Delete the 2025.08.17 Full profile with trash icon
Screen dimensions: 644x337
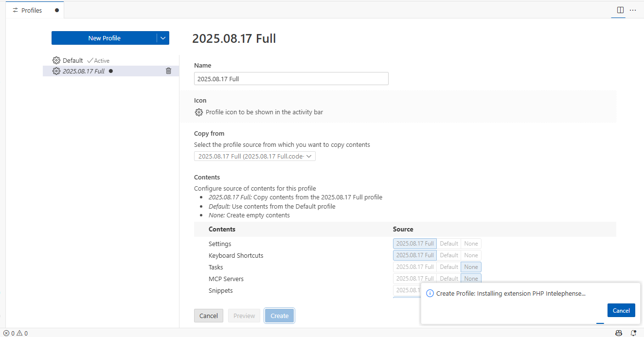(x=168, y=71)
